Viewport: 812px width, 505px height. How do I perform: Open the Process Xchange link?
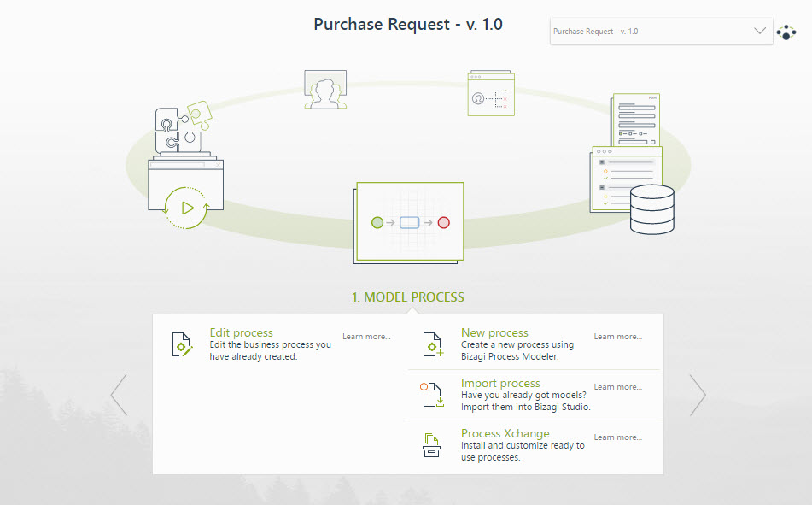click(505, 433)
